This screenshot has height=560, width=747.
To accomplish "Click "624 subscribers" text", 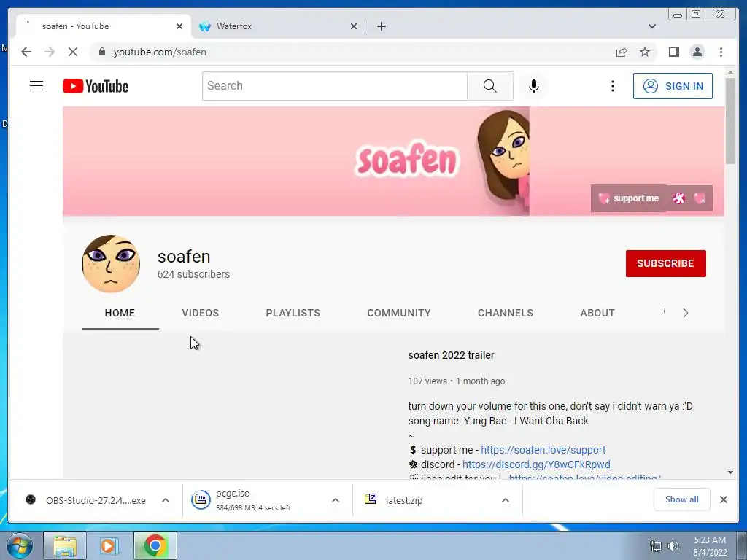I will tap(193, 274).
